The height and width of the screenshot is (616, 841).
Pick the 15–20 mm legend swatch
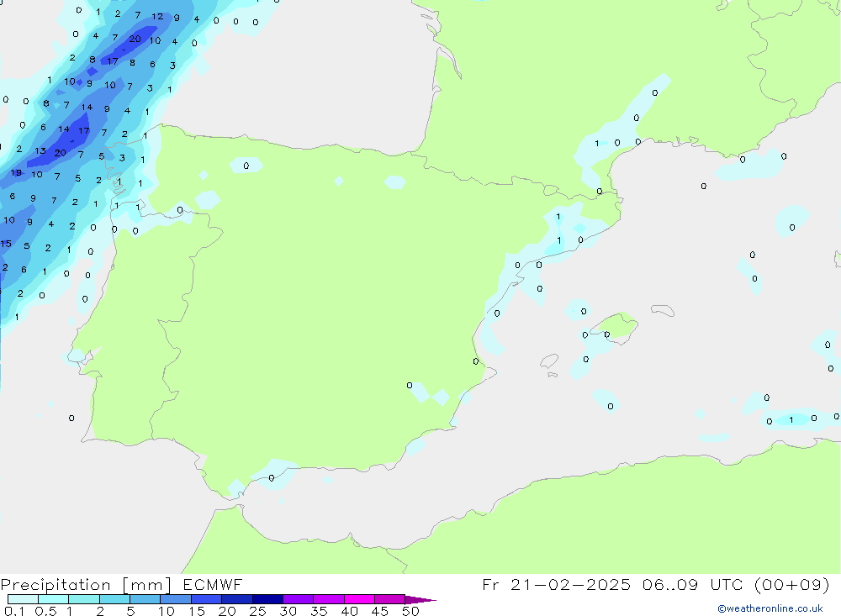tap(207, 599)
